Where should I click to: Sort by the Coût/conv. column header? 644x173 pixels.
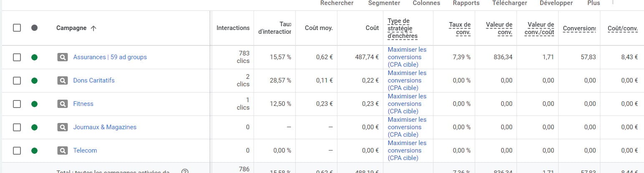point(623,28)
